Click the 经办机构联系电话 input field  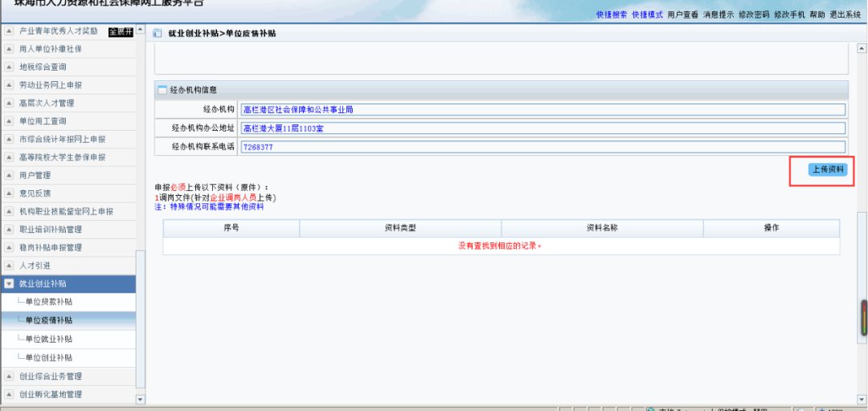[542, 147]
